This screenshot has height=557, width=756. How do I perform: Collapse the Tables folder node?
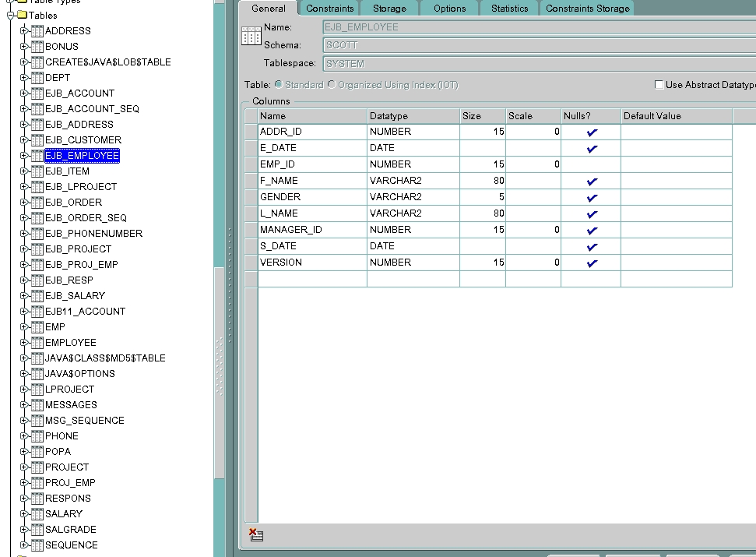[x=10, y=16]
